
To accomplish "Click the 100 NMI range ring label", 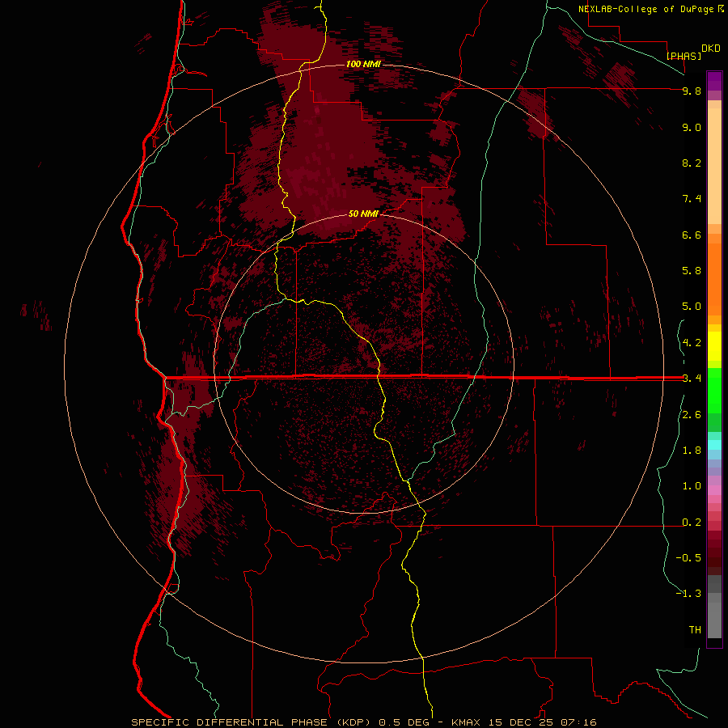I will (363, 64).
